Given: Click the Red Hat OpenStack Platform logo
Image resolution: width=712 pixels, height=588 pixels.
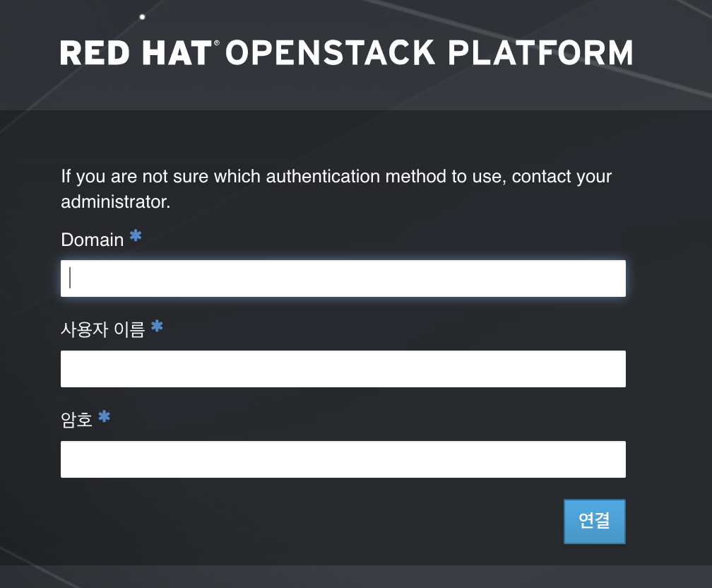Looking at the screenshot, I should (346, 53).
